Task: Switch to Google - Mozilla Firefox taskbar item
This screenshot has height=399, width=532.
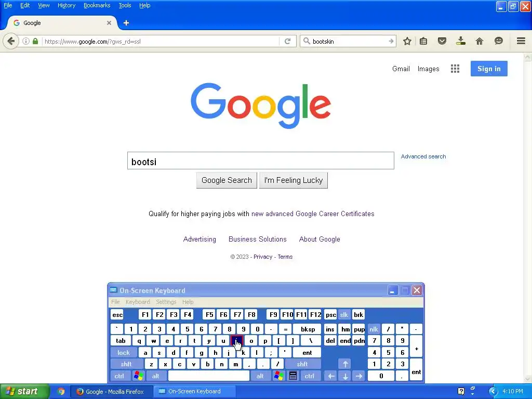Action: (x=112, y=392)
